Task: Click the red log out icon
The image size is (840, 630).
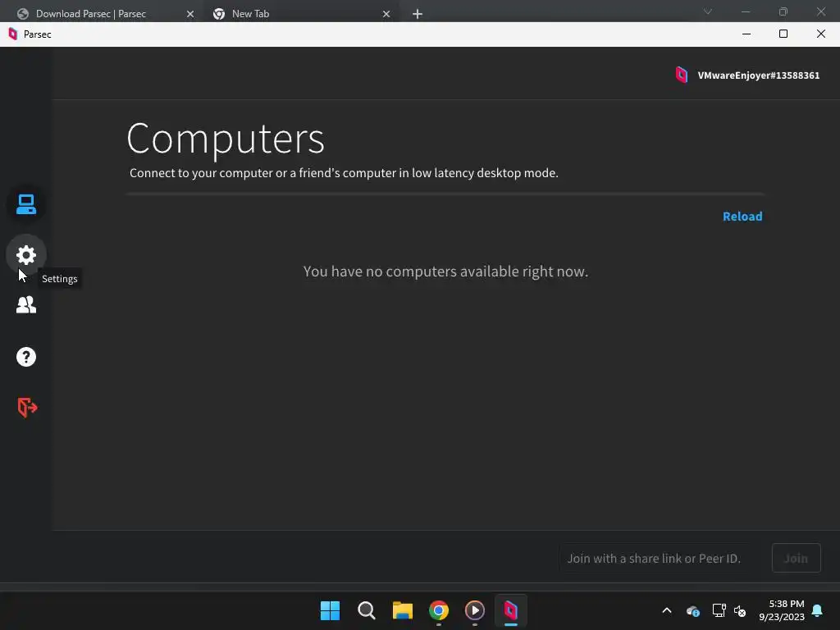Action: click(x=27, y=407)
